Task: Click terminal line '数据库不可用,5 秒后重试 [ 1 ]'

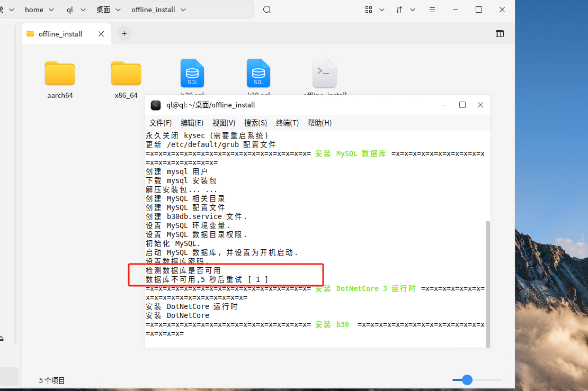Action: pos(207,279)
